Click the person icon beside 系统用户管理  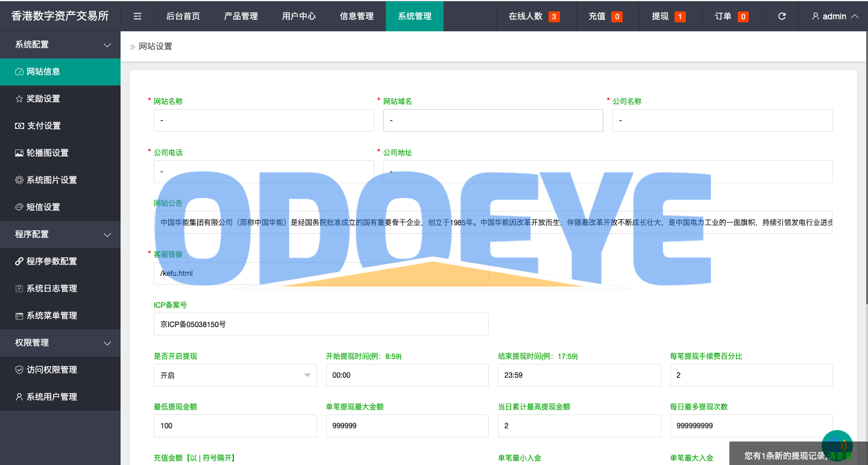[19, 397]
